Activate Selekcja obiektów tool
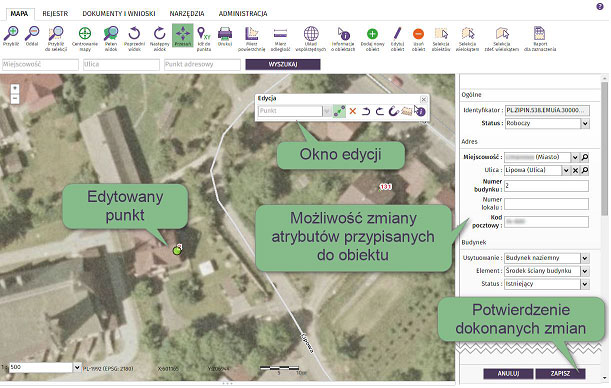 441,39
